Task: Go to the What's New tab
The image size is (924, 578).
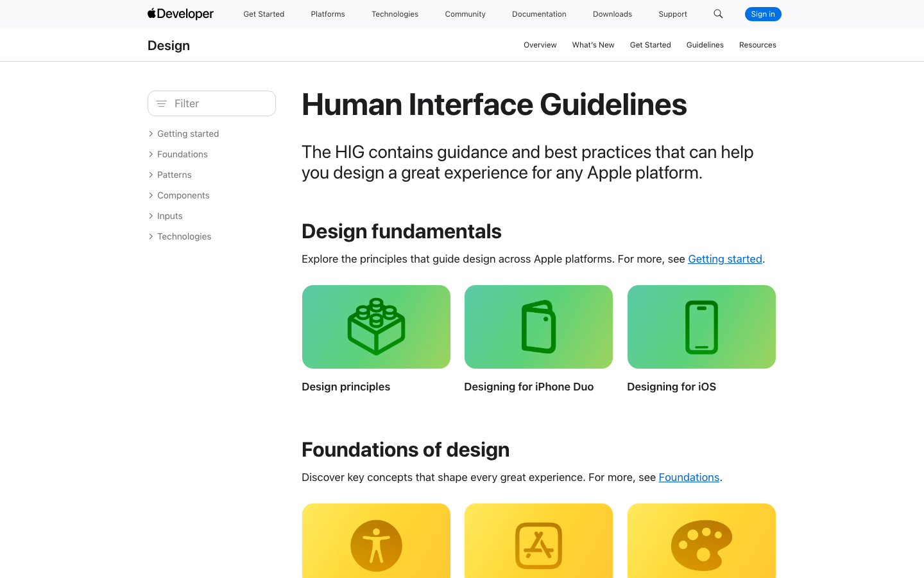Action: [594, 45]
